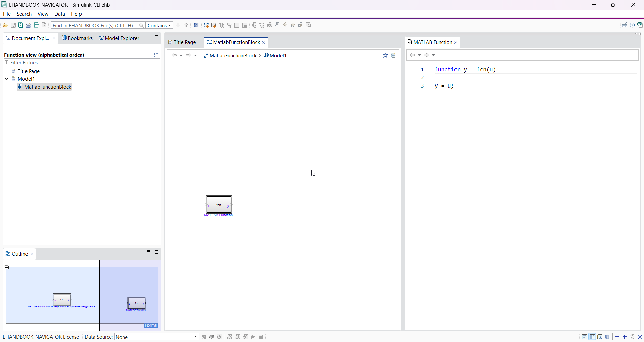Maximize the Outline panel
This screenshot has height=342, width=644.
pyautogui.click(x=156, y=252)
